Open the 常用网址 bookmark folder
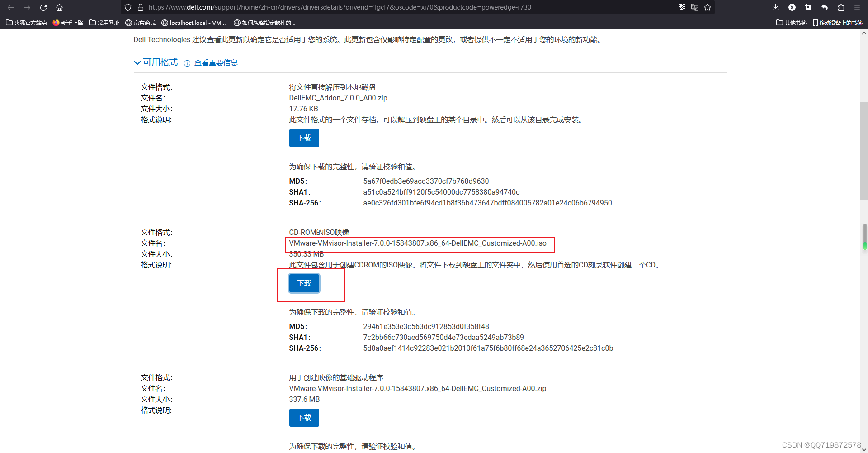The image size is (868, 453). tap(104, 23)
